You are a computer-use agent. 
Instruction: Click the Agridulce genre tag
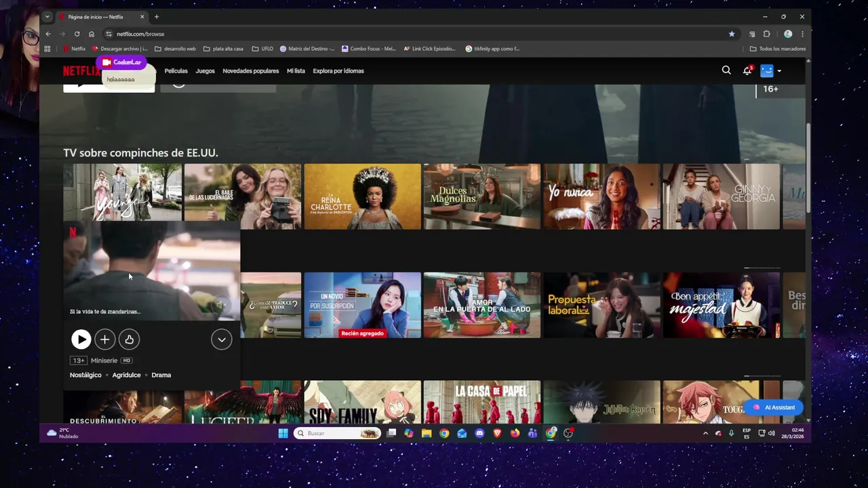[127, 375]
